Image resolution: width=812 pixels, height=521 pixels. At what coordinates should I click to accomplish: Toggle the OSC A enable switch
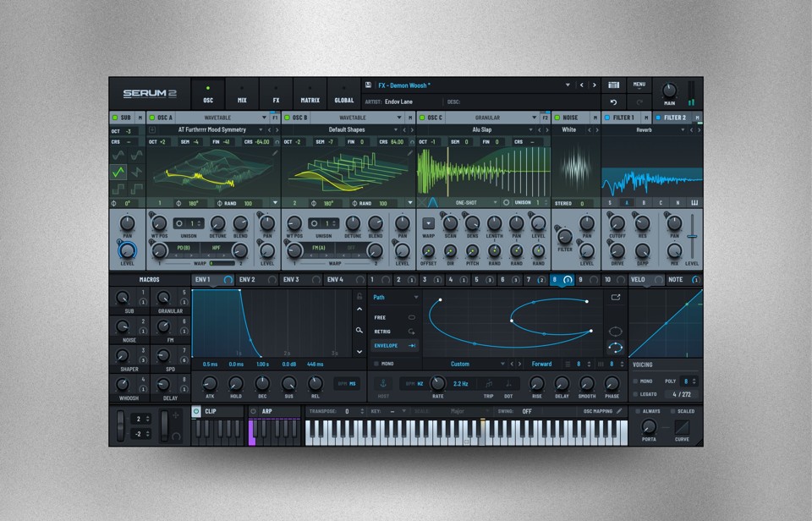[152, 118]
